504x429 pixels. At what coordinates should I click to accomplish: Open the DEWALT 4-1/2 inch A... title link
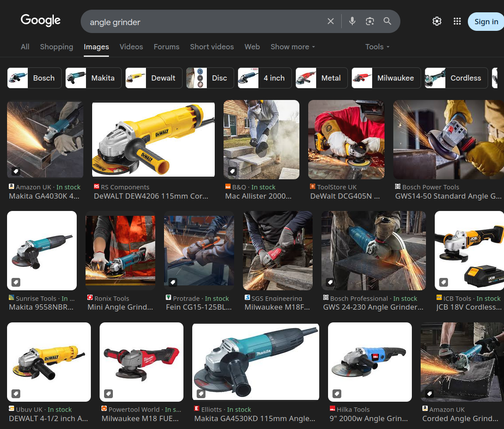pos(49,419)
